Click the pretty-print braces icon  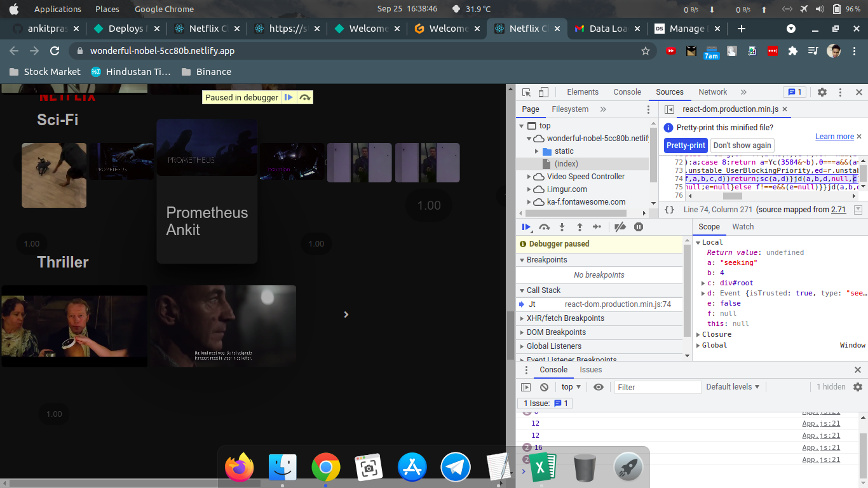click(x=670, y=210)
